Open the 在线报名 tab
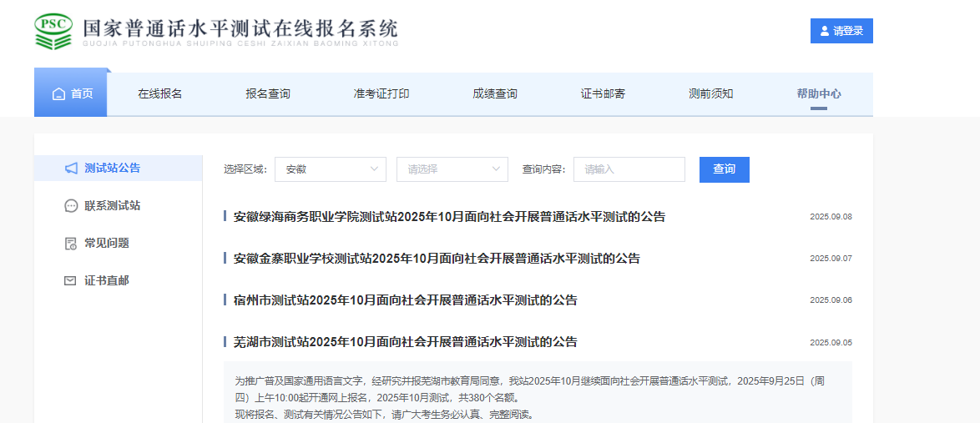This screenshot has height=423, width=980. tap(160, 93)
